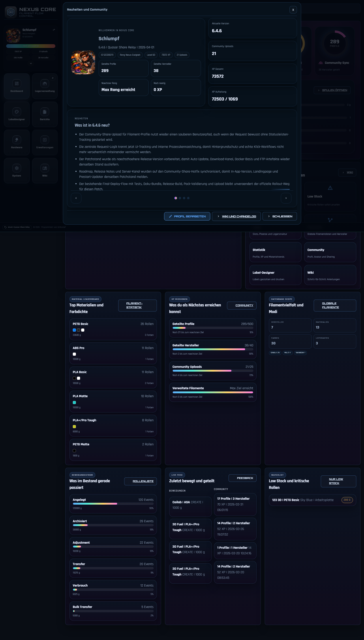
Task: Toggle the MULTI filter chip
Action: click(x=287, y=353)
